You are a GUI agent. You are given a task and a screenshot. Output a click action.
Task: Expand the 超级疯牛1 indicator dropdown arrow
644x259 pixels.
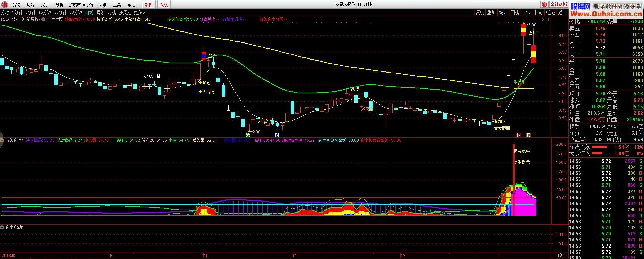point(2,140)
